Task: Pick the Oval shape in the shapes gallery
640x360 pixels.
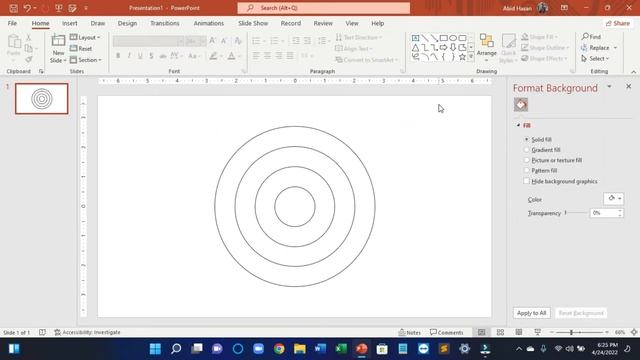Action: 453,38
